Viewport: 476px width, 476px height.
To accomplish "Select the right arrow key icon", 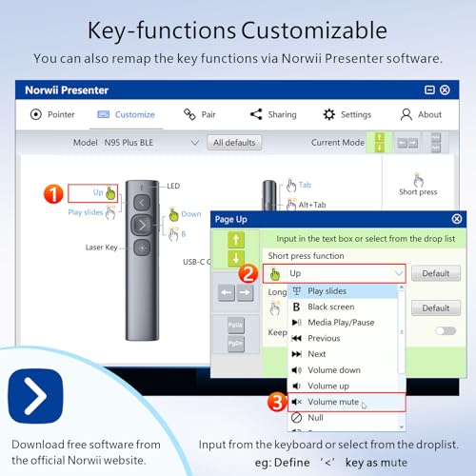I will [245, 292].
